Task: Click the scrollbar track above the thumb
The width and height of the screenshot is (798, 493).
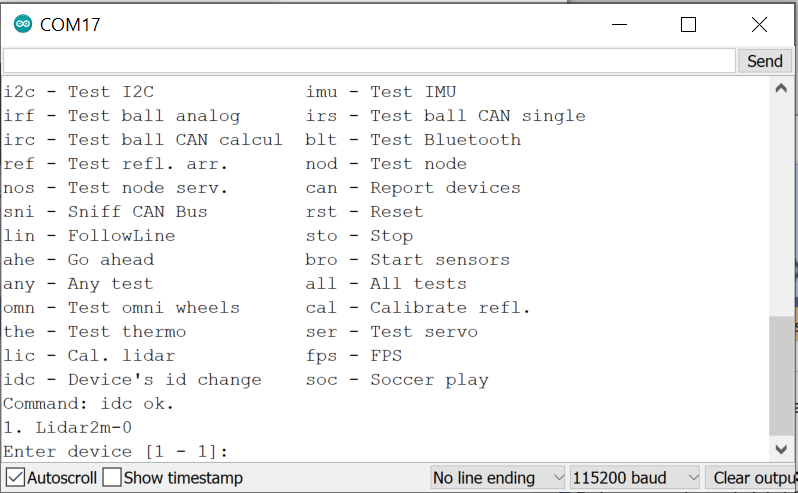Action: [782, 200]
